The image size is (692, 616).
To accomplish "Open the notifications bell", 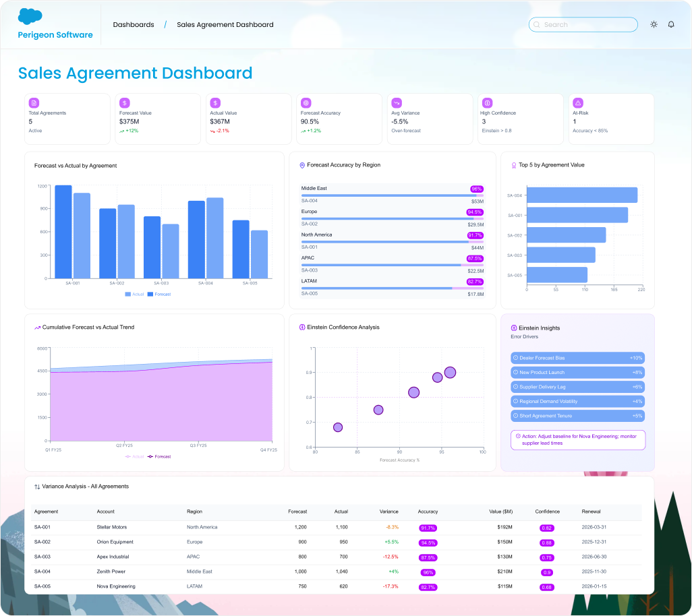I will pos(671,24).
